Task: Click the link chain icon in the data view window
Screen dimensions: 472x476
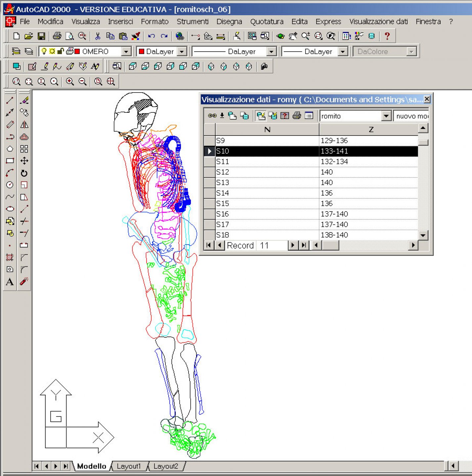Action: 212,116
